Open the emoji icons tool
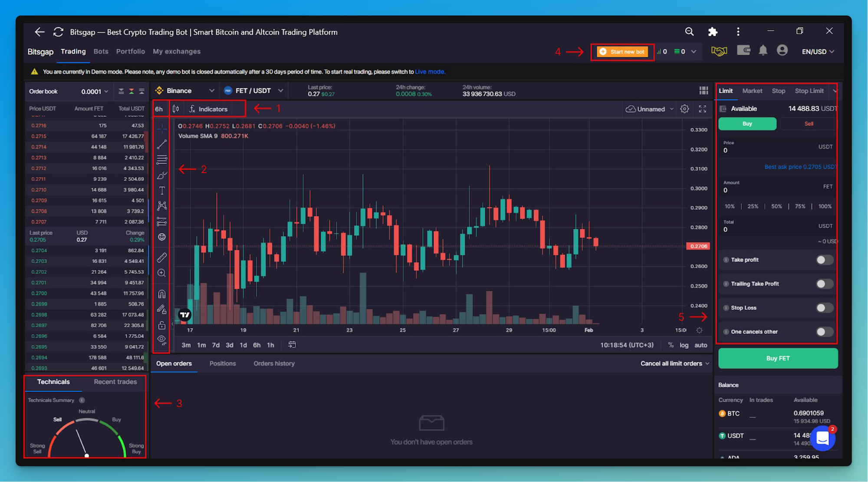 tap(161, 237)
